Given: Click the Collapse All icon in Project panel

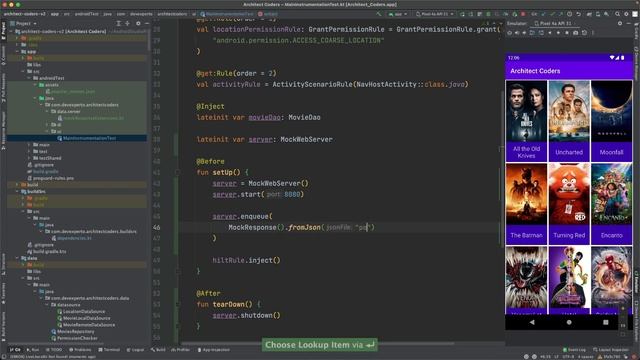Looking at the screenshot, I should [x=127, y=23].
